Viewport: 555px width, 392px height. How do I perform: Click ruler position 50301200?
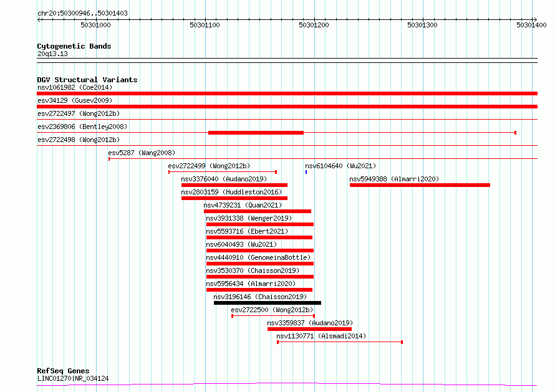[x=314, y=25]
